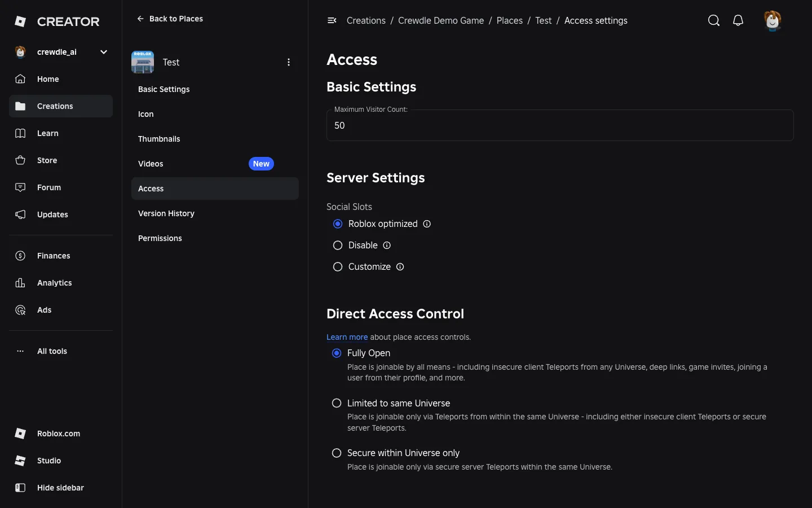The image size is (812, 508).
Task: Click the Test place thumbnail
Action: click(x=143, y=62)
